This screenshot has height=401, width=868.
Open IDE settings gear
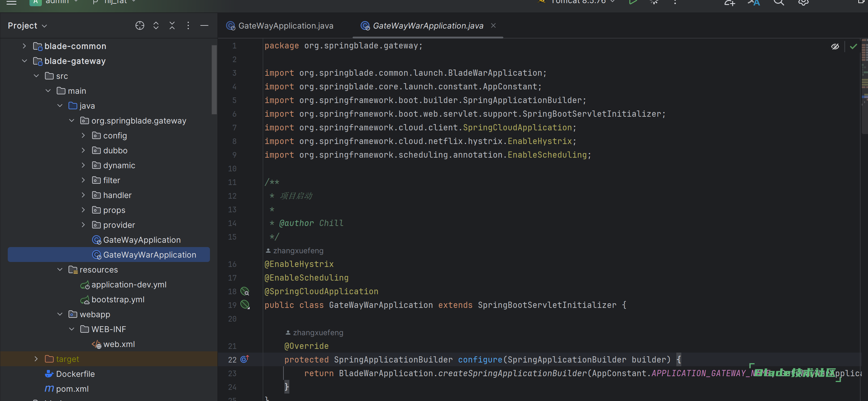point(803,2)
